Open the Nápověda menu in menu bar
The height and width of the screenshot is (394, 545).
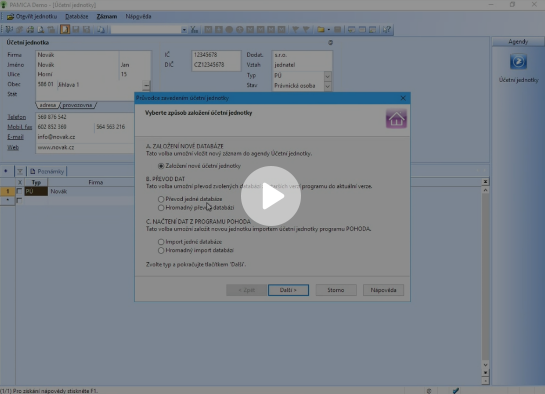138,16
